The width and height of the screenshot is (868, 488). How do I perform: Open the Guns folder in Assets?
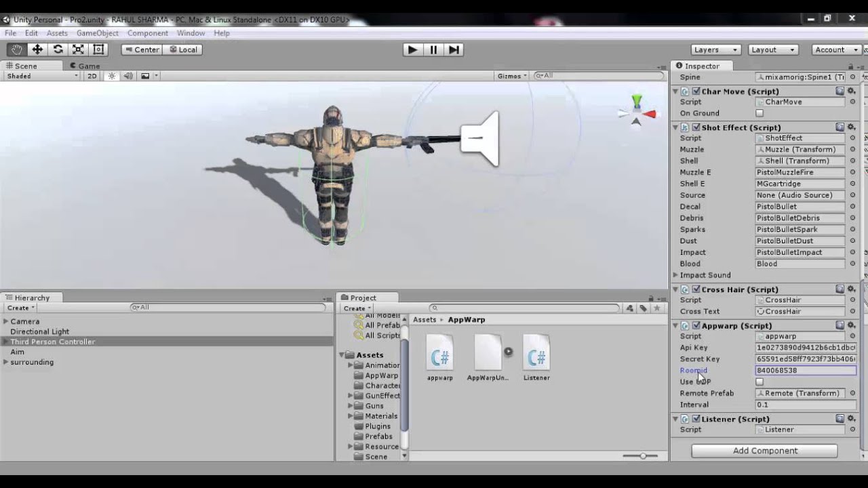click(374, 406)
